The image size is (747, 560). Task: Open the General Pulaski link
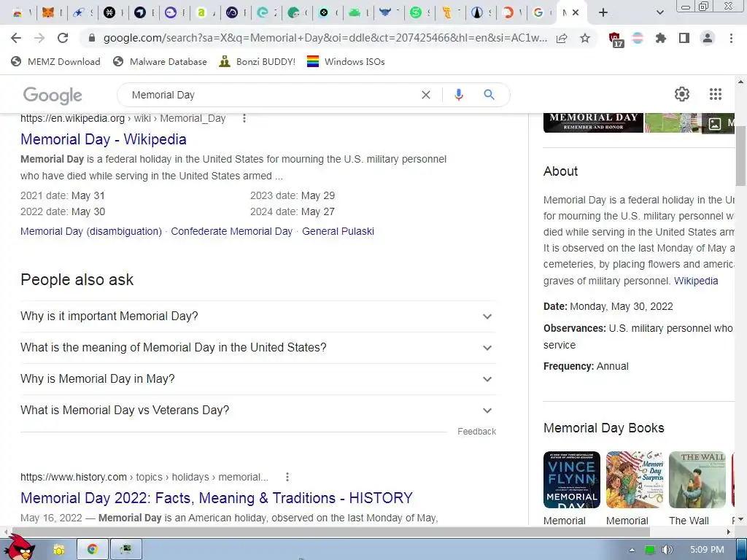[x=338, y=231]
